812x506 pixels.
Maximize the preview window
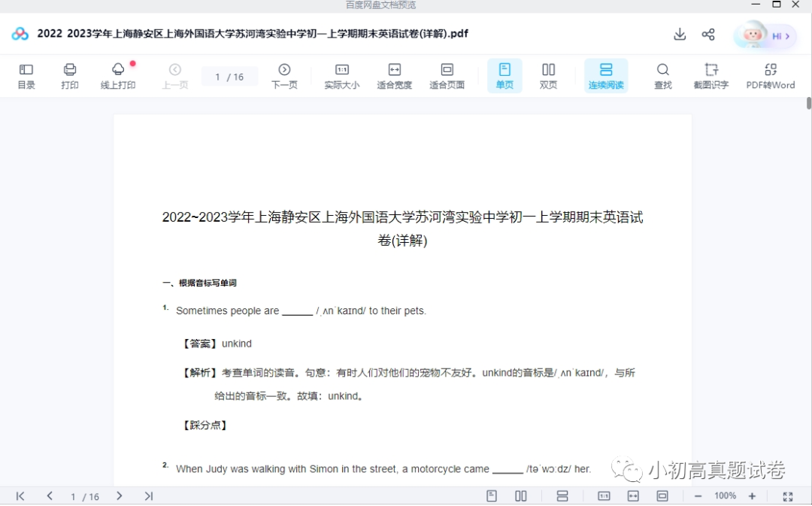pyautogui.click(x=776, y=5)
